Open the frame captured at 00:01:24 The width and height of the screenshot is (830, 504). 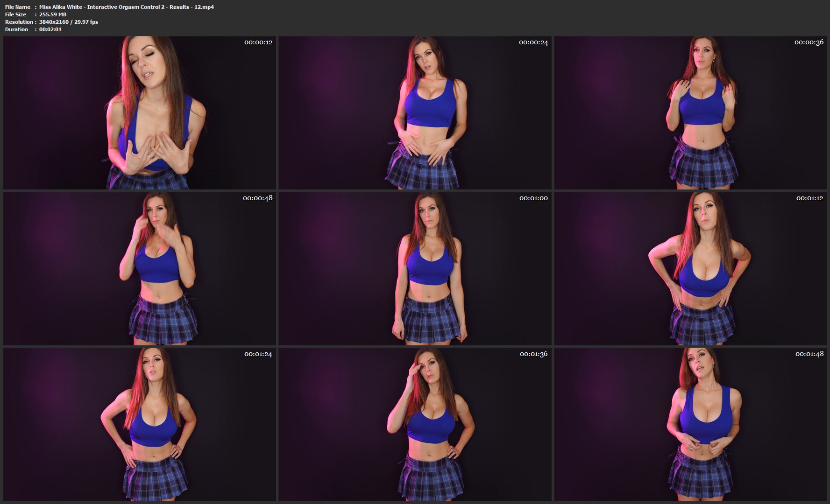click(139, 424)
